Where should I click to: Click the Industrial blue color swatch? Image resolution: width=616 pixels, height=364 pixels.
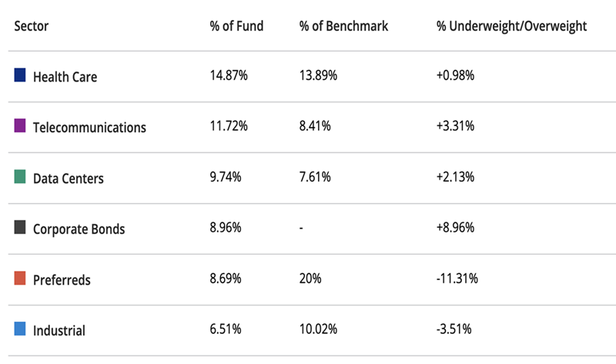click(20, 329)
